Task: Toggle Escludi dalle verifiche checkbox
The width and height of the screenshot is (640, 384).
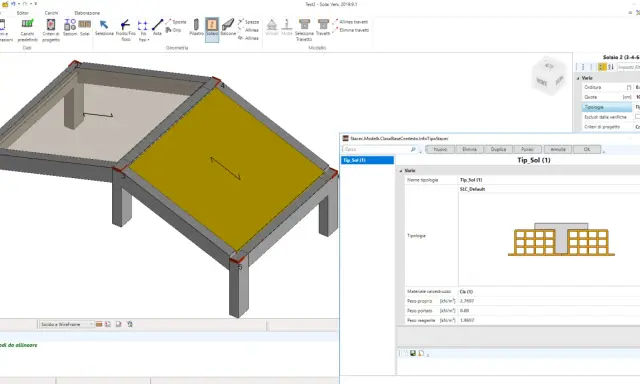Action: [x=638, y=117]
